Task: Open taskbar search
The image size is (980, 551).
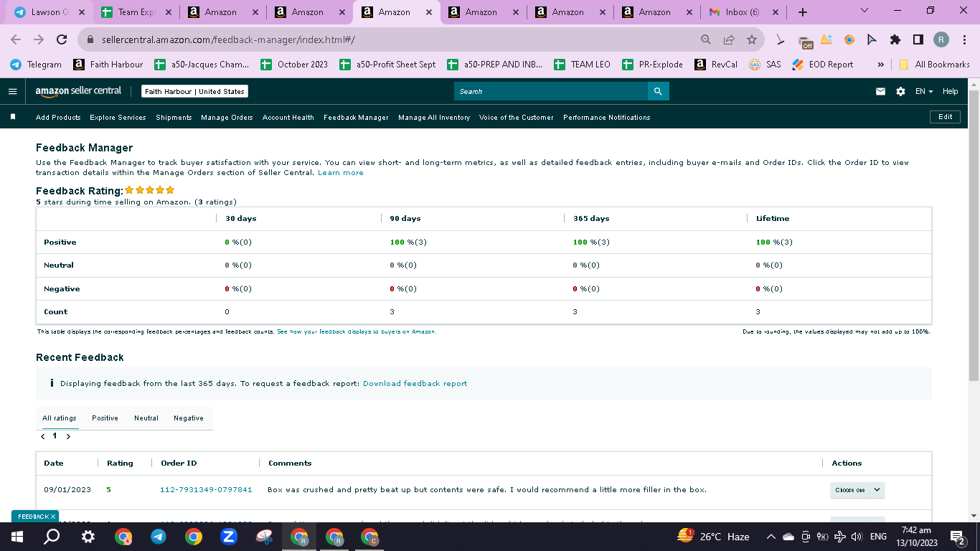Action: pos(52,537)
